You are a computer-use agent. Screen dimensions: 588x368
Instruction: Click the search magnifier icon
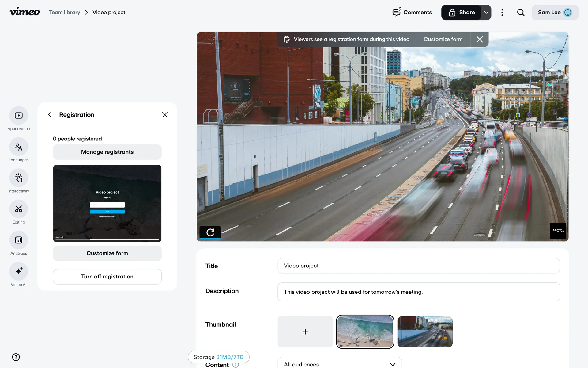tap(521, 13)
